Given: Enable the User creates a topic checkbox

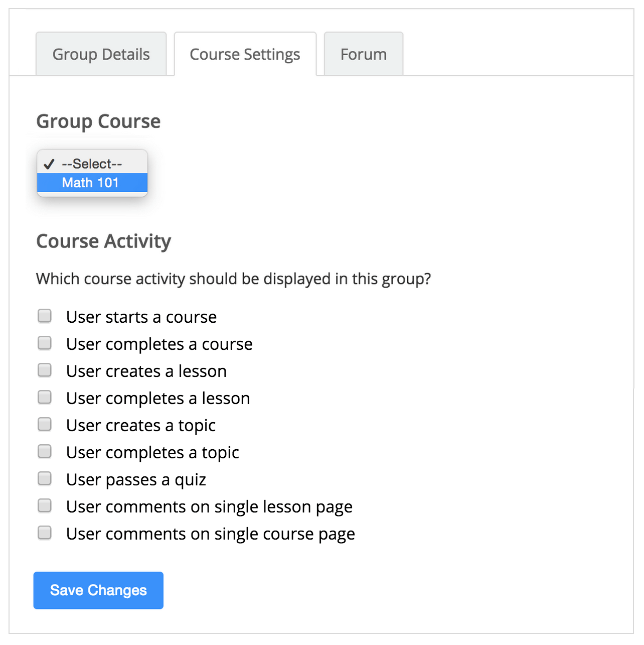Looking at the screenshot, I should (x=45, y=424).
